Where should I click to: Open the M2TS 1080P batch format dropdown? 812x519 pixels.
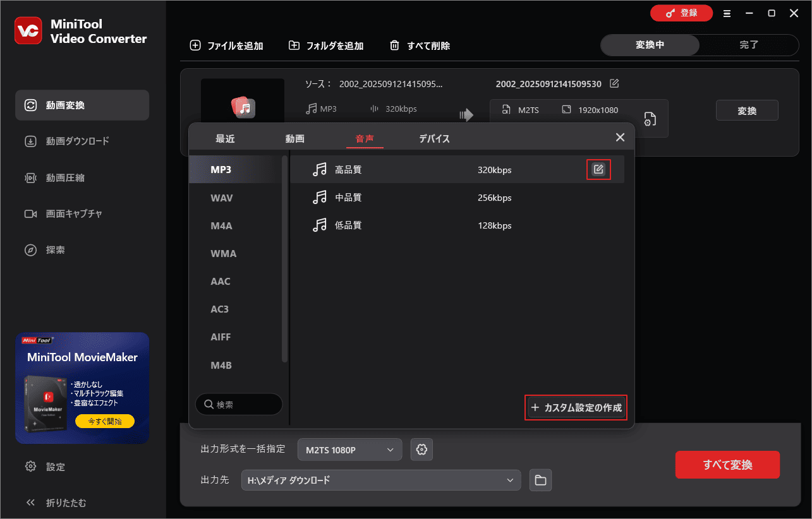pos(349,450)
